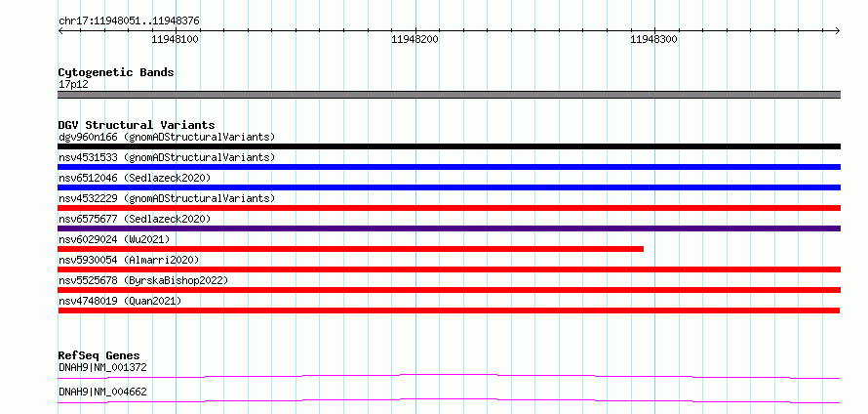Click the 11948300 ruler position label
The height and width of the screenshot is (414, 868).
click(654, 39)
